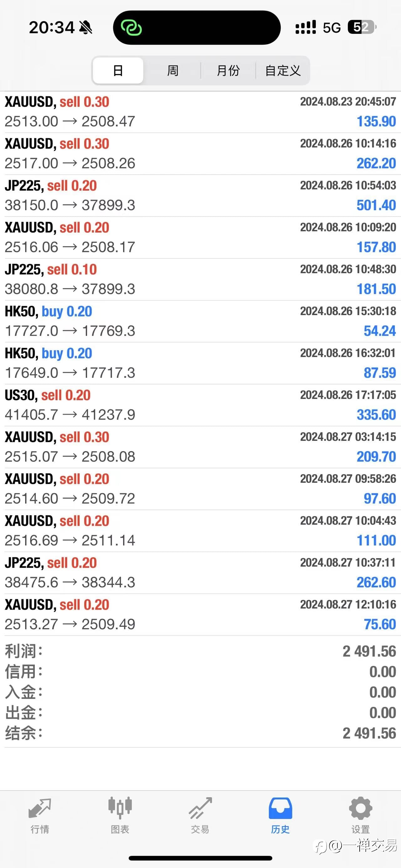Image resolution: width=401 pixels, height=868 pixels.
Task: Tap the silent mode bell icon
Action: [x=86, y=28]
